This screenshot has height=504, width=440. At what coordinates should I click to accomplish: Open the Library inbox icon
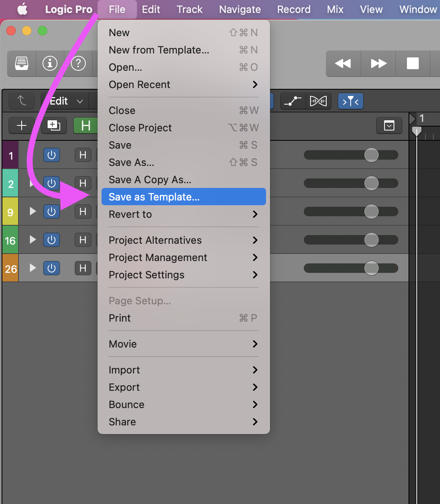[x=22, y=63]
